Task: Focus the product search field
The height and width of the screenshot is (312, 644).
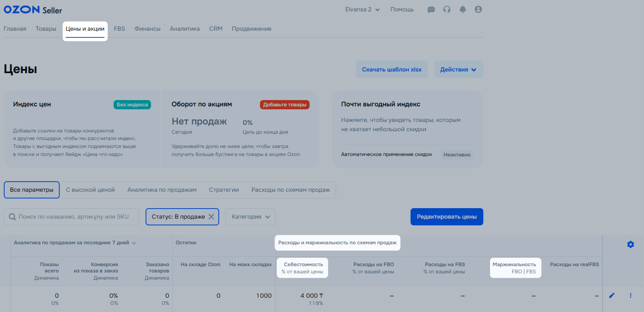Action: tap(72, 217)
